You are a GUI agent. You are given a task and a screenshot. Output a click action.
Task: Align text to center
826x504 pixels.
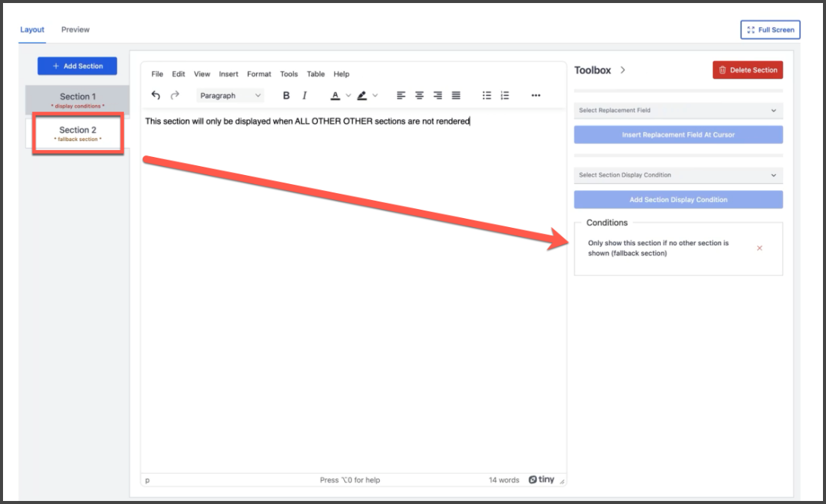(419, 96)
